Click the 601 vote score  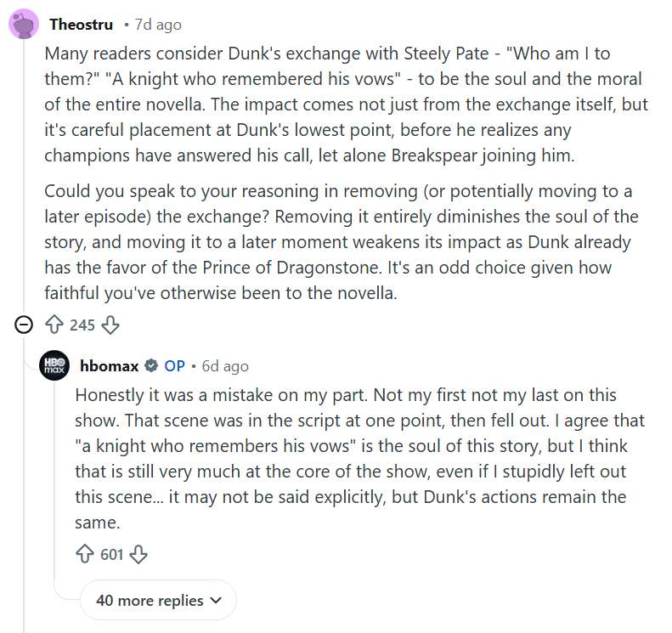112,555
